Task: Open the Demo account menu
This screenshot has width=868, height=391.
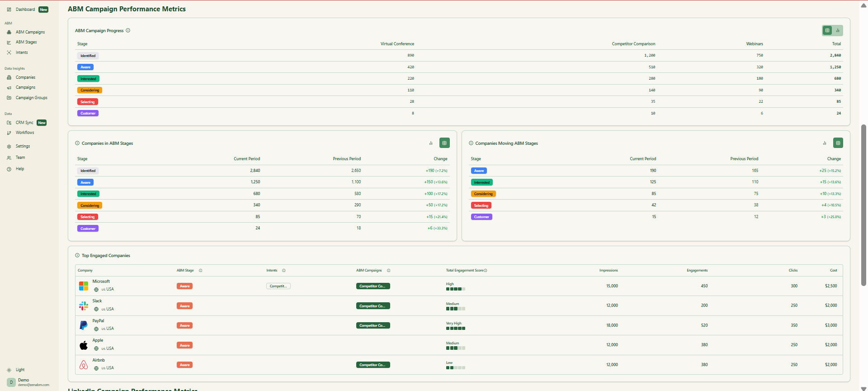Action: pyautogui.click(x=28, y=382)
